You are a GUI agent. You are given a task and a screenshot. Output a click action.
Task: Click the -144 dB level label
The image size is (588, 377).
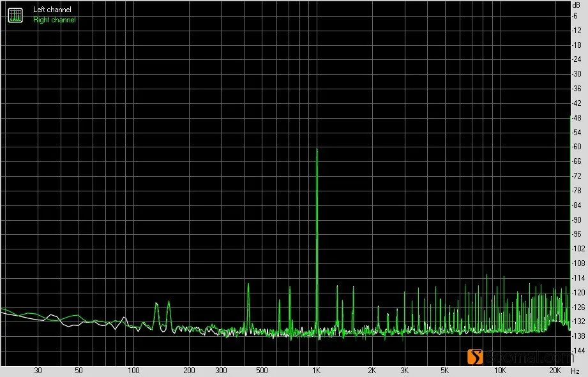point(578,351)
